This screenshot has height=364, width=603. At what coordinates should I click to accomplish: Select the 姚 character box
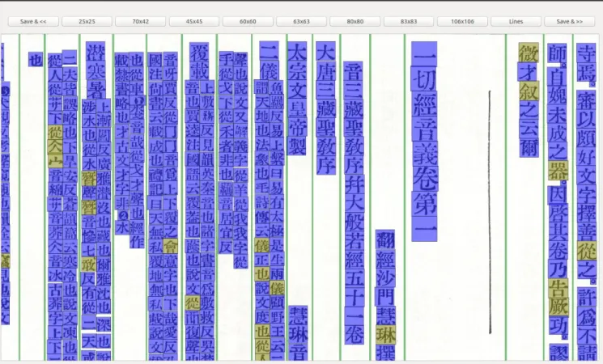557,94
